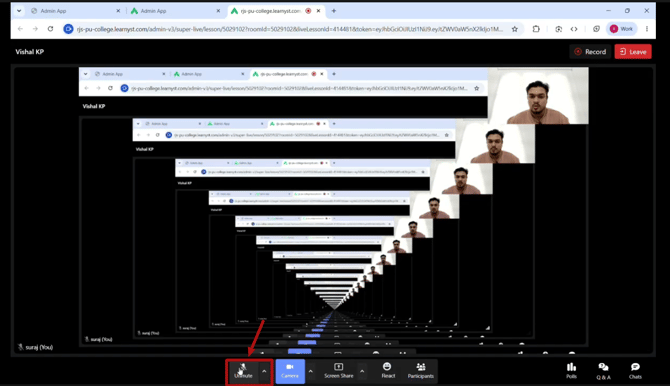670x386 pixels.
Task: Restore down the Chrome window
Action: [627, 11]
